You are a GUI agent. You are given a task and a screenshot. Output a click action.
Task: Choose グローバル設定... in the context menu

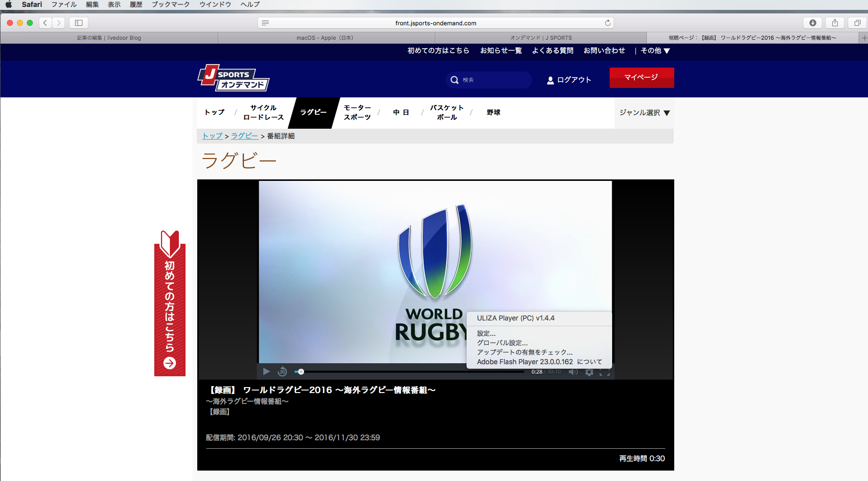502,343
